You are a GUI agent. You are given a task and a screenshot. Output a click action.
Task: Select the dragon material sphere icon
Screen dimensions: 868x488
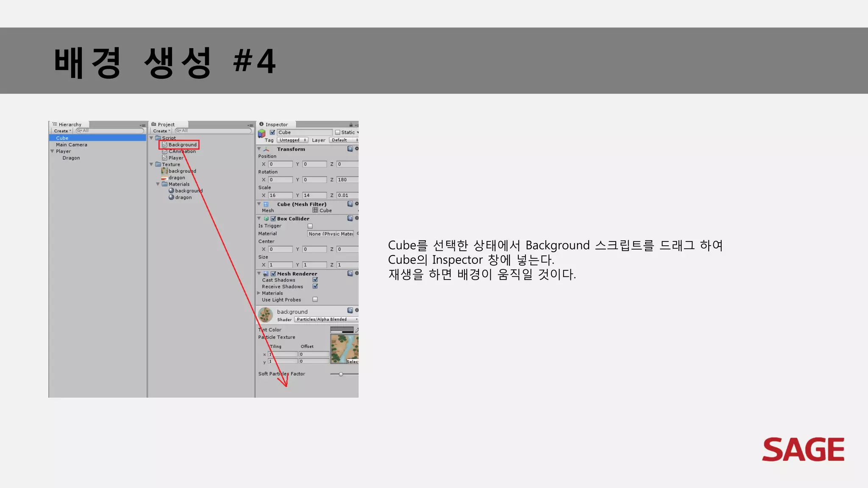coord(171,197)
